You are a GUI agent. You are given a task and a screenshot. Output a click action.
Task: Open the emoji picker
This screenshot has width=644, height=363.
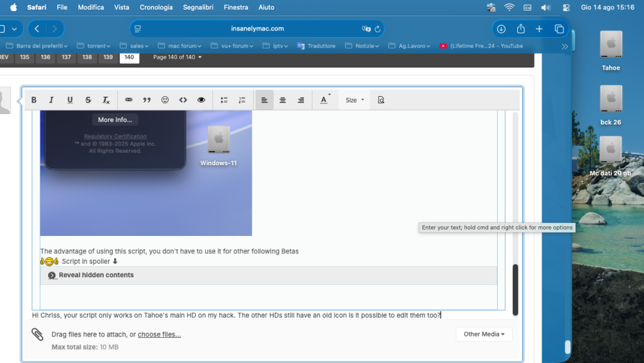pos(165,100)
